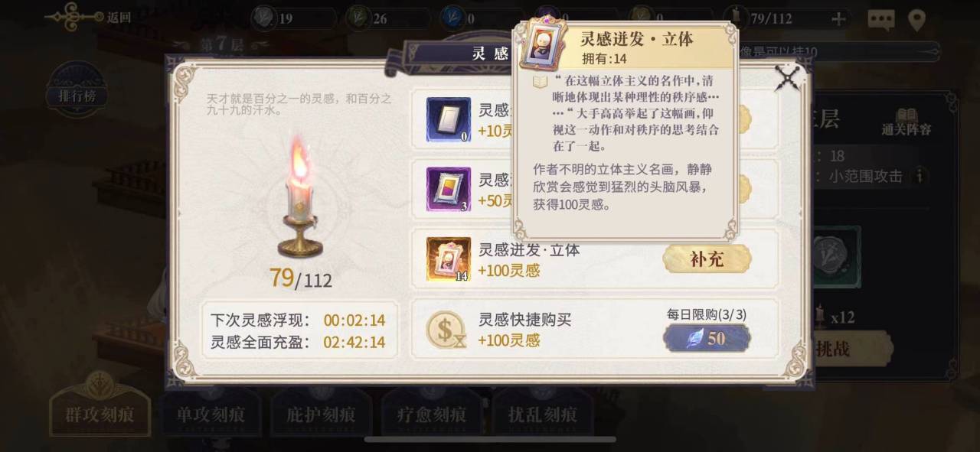Select the purple framed +50灵感 item icon
Image resolution: width=980 pixels, height=452 pixels.
click(x=449, y=190)
